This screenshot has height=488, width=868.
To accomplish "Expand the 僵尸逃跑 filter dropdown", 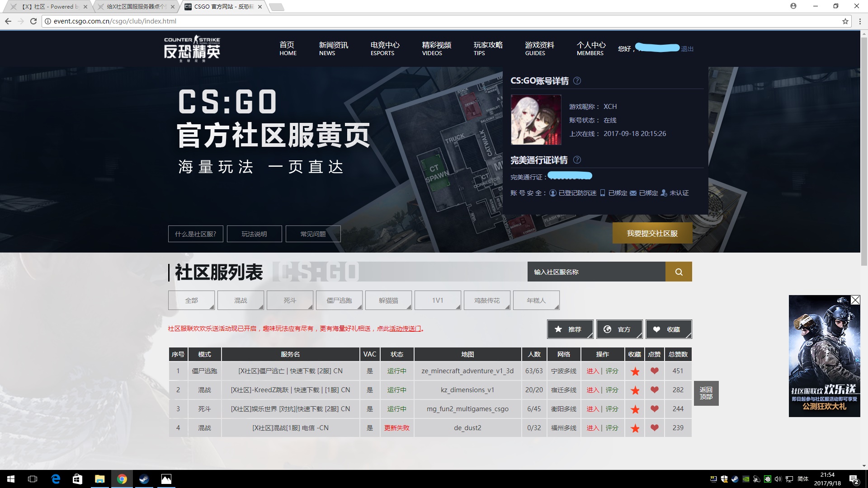I will pyautogui.click(x=339, y=300).
